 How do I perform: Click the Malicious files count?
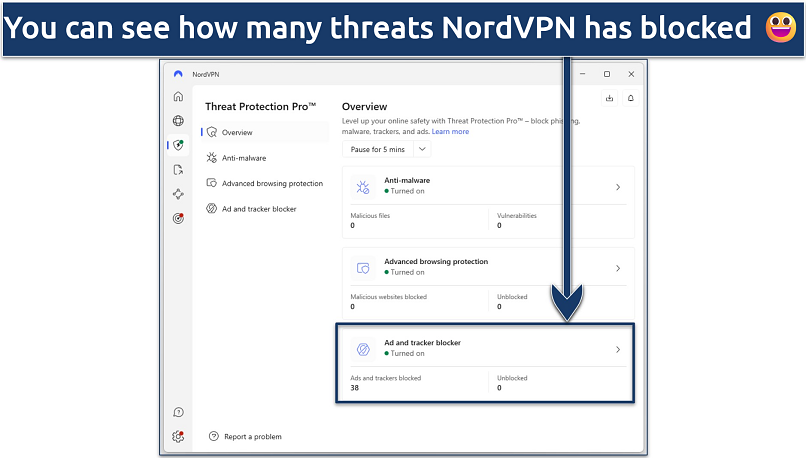pos(353,225)
